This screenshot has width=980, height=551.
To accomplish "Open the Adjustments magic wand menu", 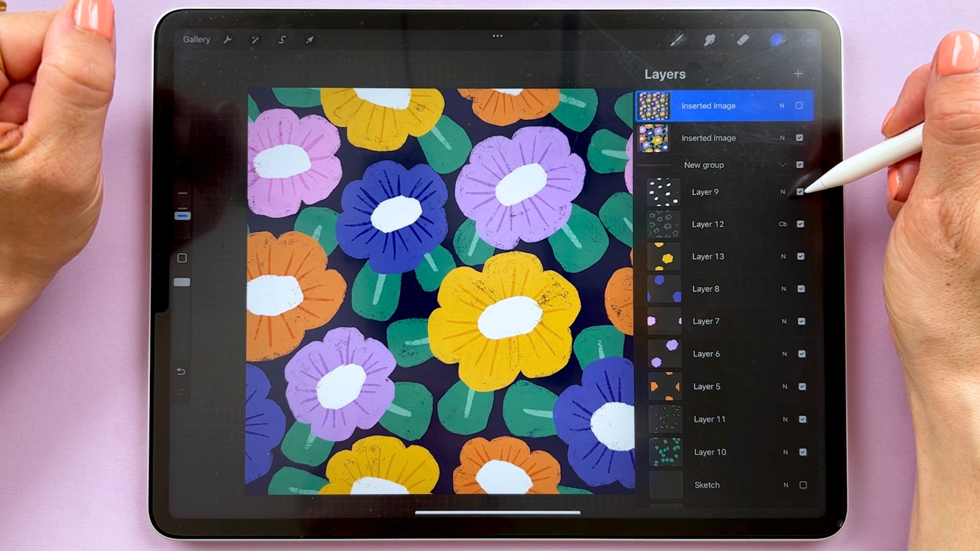I will coord(255,40).
